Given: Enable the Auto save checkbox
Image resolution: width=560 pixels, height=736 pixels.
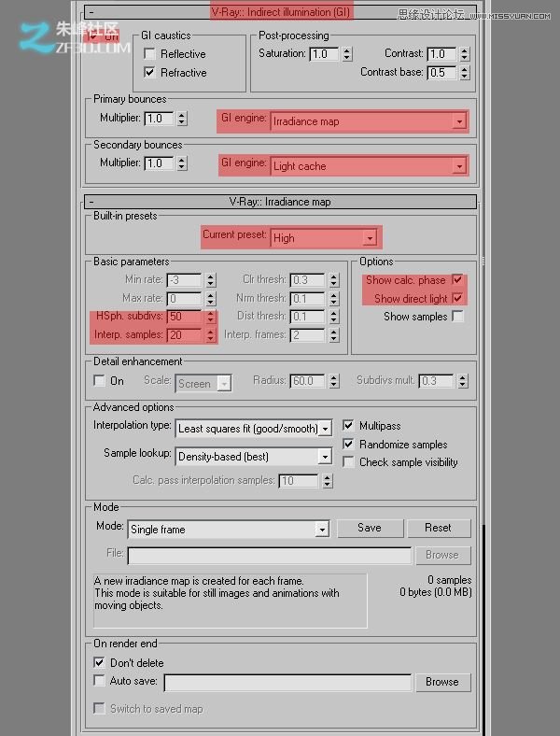Looking at the screenshot, I should (100, 680).
